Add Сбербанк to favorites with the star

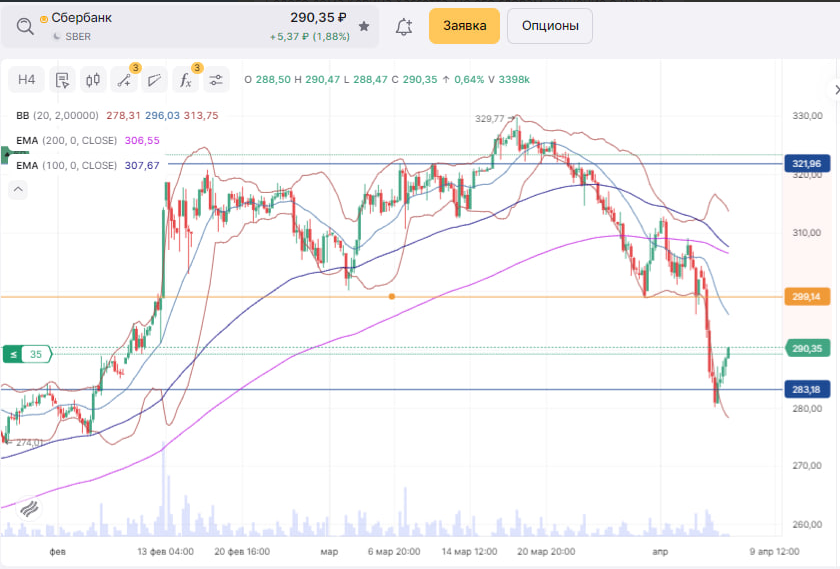point(364,26)
